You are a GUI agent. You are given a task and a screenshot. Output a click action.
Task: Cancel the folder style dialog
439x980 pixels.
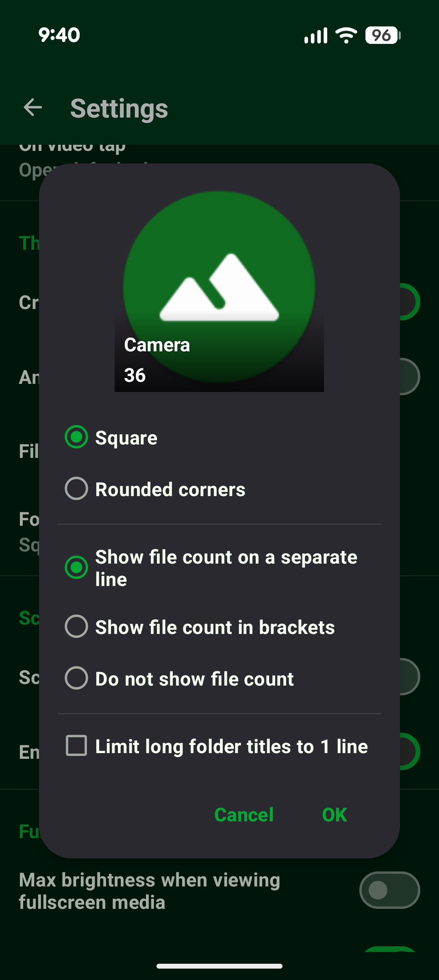click(244, 814)
